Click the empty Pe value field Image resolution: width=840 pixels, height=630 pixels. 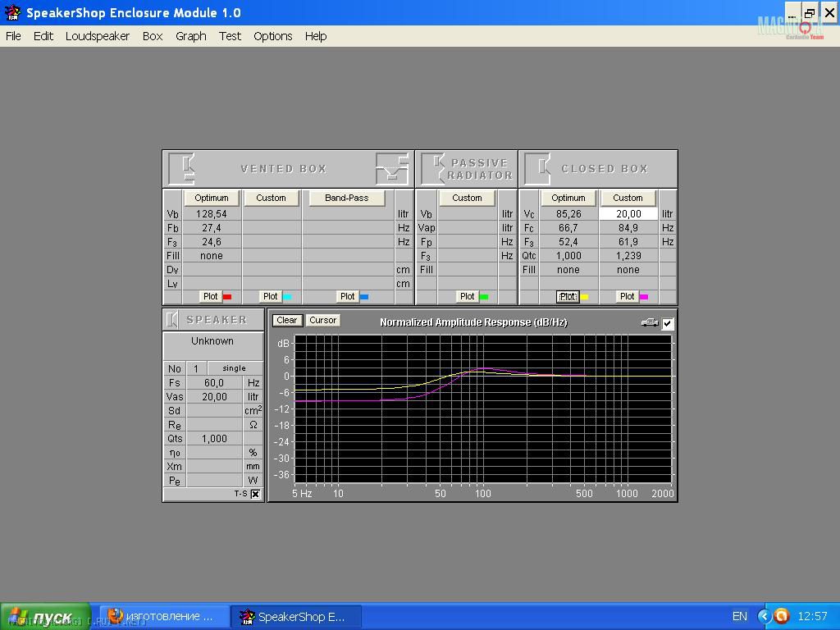(214, 480)
